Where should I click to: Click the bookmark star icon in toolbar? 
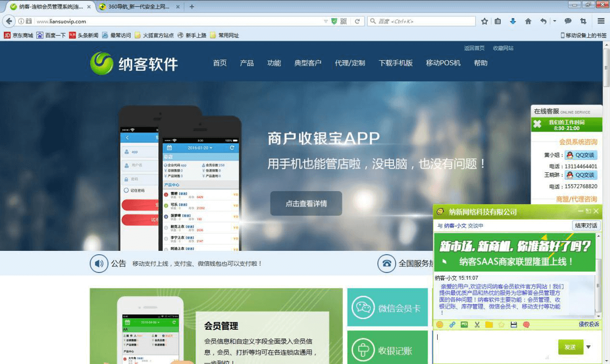coord(484,21)
